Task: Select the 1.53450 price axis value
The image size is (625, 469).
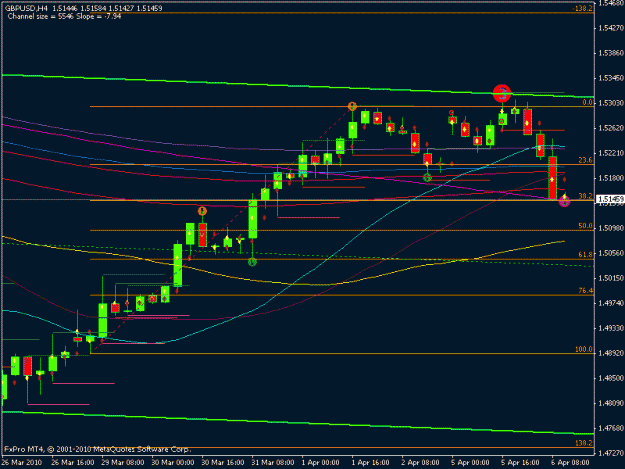Action: click(611, 78)
